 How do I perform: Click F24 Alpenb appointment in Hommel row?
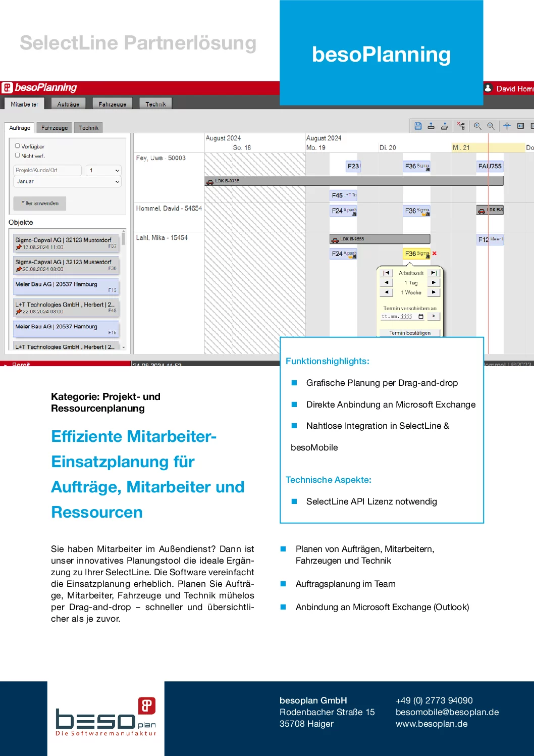coord(344,211)
